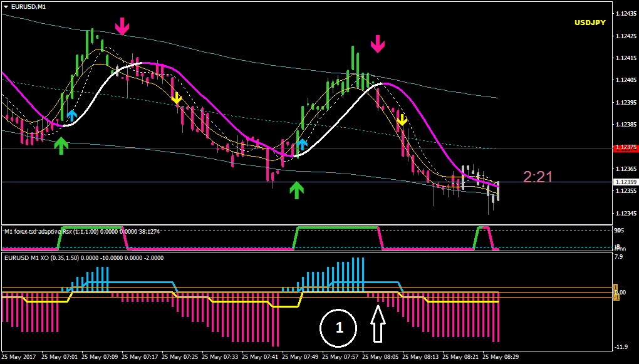The height and width of the screenshot is (364, 639).
Task: Select the red 1.12375 price level tag
Action: [x=625, y=148]
